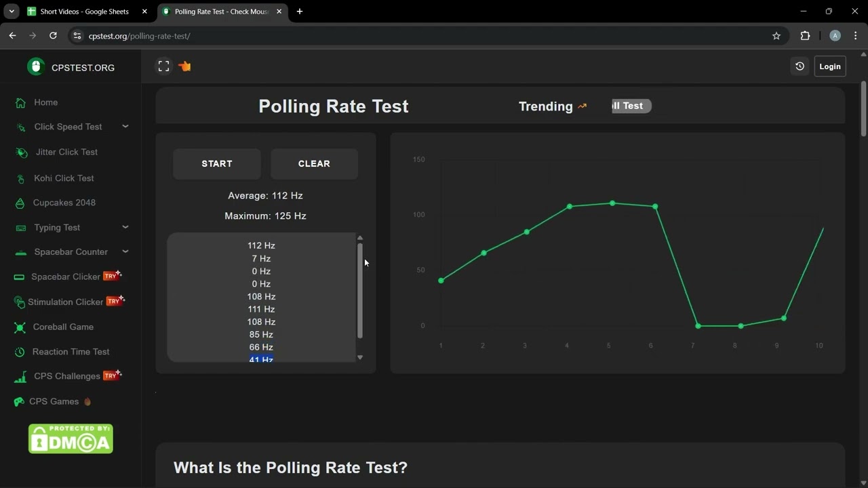
Task: Expand Typing Test submenu chevron
Action: coord(125,227)
